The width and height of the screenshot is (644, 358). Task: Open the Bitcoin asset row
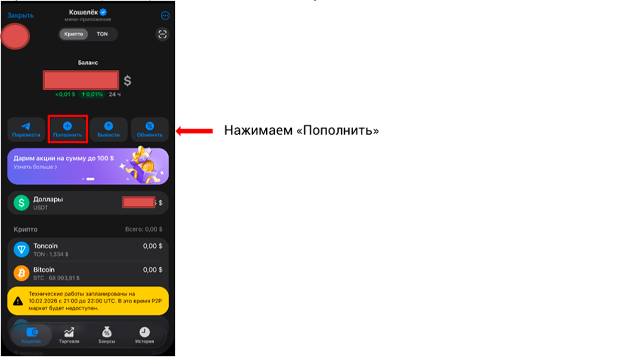click(88, 273)
